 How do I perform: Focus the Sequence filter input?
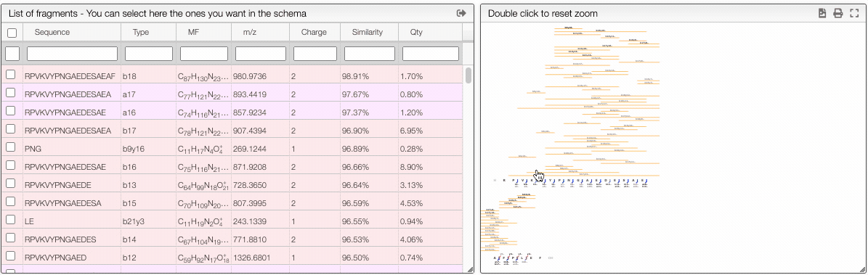click(72, 54)
